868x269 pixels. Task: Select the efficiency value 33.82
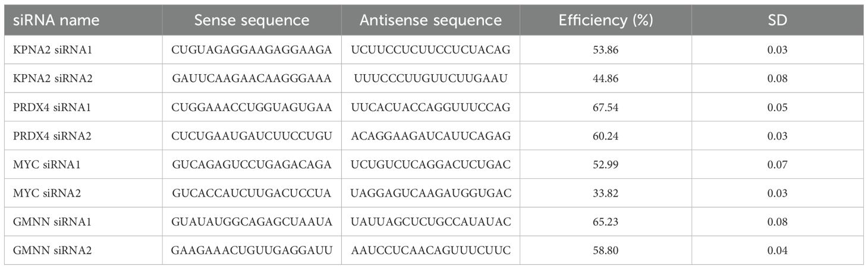pyautogui.click(x=606, y=193)
